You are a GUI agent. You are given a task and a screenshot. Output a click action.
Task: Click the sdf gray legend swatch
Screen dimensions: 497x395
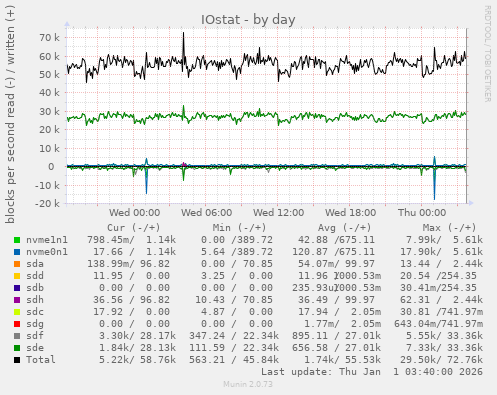17,336
